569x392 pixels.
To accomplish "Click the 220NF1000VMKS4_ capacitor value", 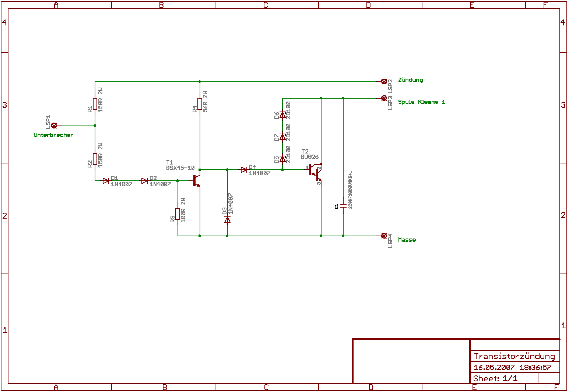I will [350, 190].
